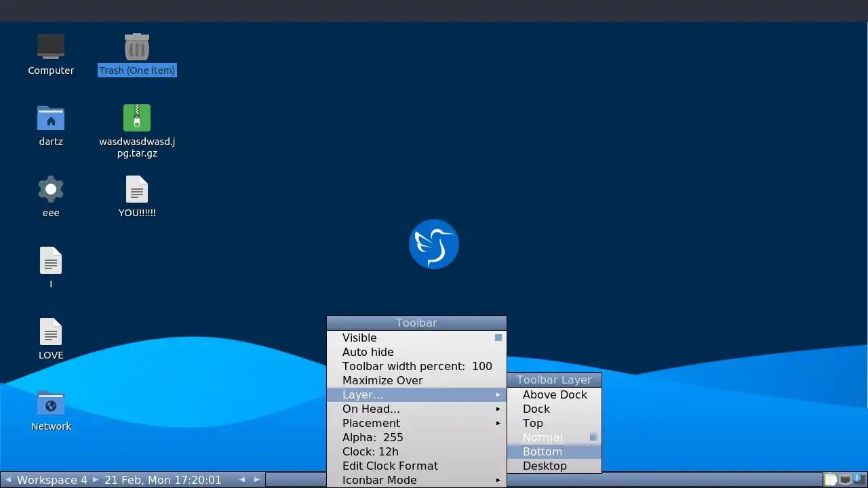Toggle Auto hide for the toolbar
The height and width of the screenshot is (488, 868).
(x=416, y=352)
